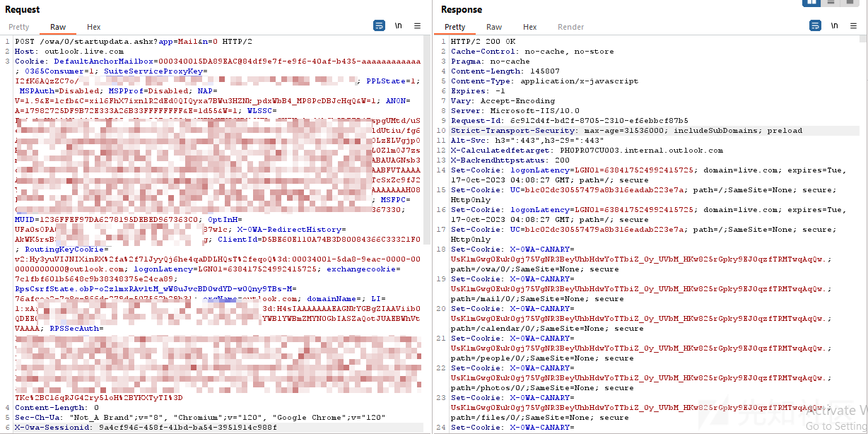Click the 'path=/mail/0/' cookie attribute line
Image resolution: width=868 pixels, height=434 pixels.
click(537, 299)
